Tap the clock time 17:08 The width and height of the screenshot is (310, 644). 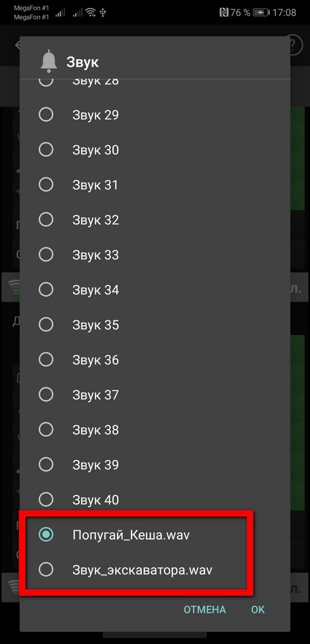[x=284, y=13]
